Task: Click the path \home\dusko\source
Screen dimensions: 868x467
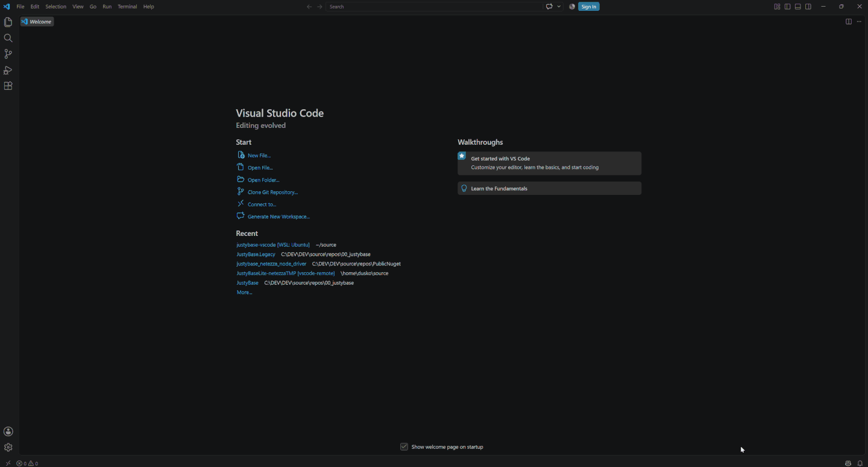Action: click(365, 273)
